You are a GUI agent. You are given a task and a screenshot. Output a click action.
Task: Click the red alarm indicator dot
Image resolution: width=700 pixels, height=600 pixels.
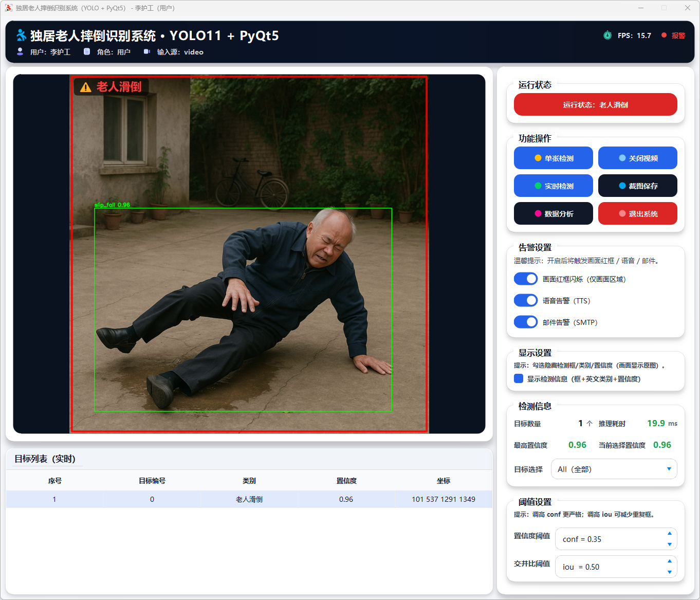(664, 35)
